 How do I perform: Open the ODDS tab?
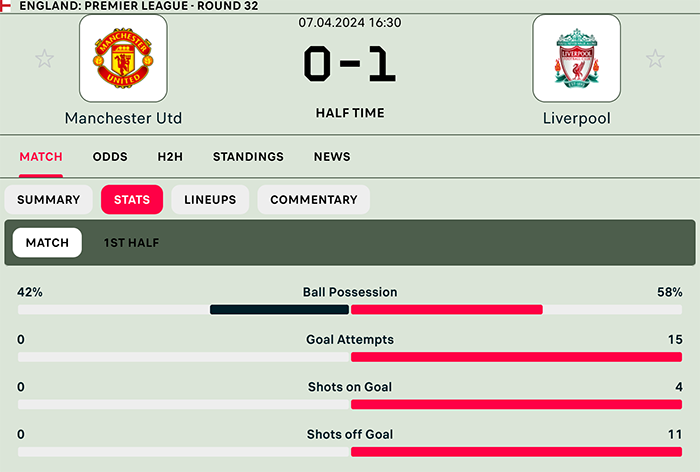[110, 157]
